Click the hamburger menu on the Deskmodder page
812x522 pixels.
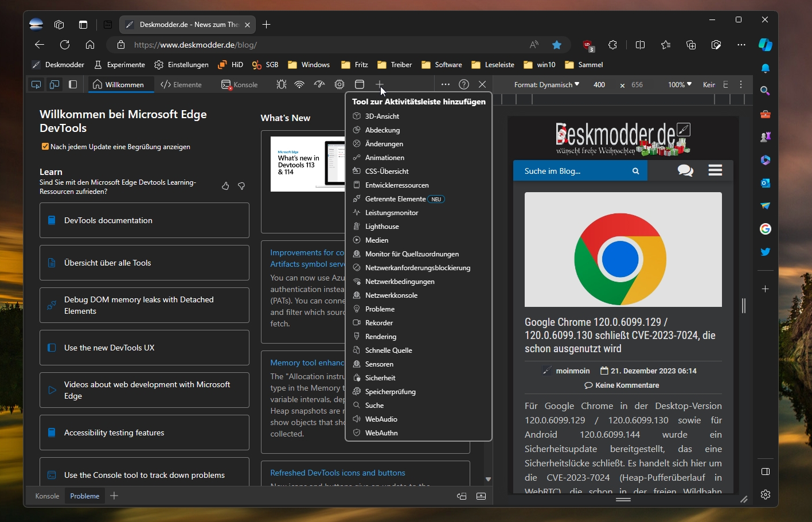tap(715, 170)
